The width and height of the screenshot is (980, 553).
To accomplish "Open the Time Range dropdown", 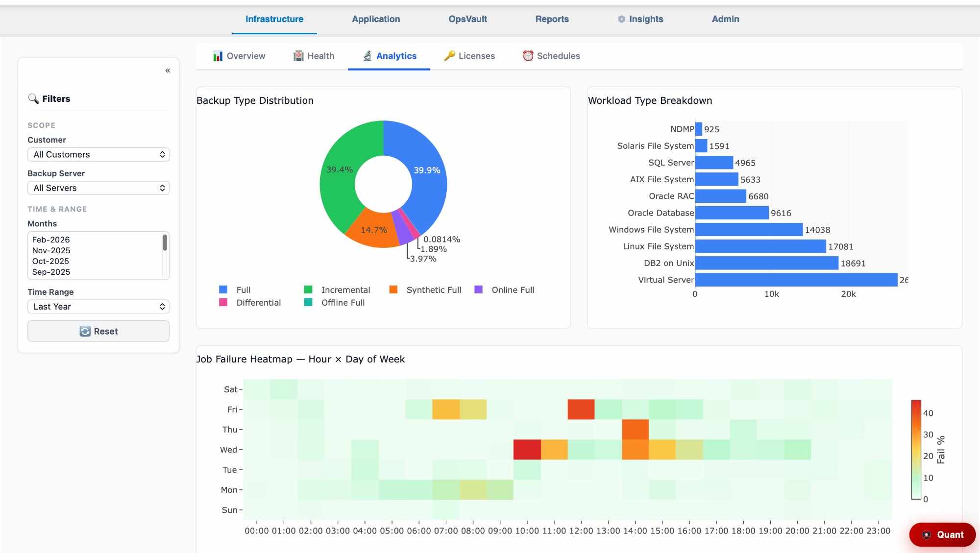I will [98, 307].
